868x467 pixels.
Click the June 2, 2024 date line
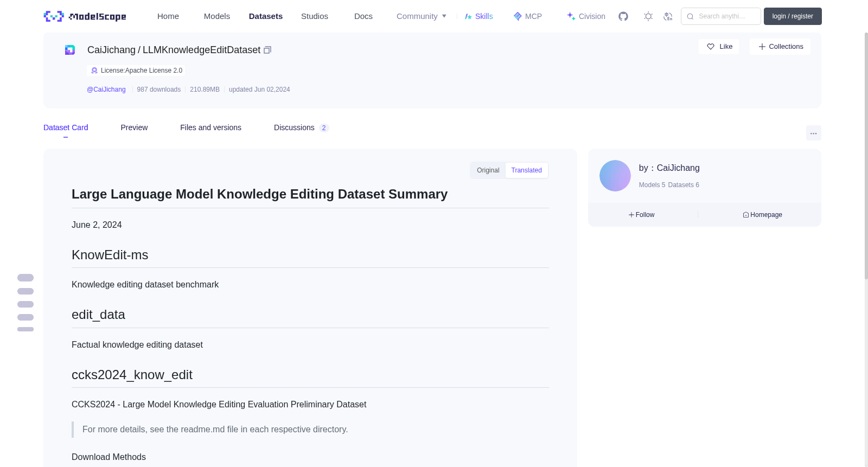(97, 225)
